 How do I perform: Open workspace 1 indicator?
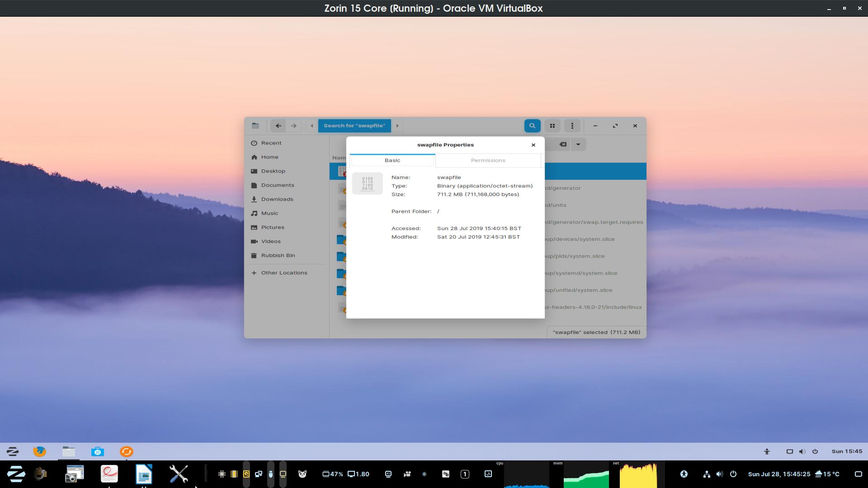point(465,474)
